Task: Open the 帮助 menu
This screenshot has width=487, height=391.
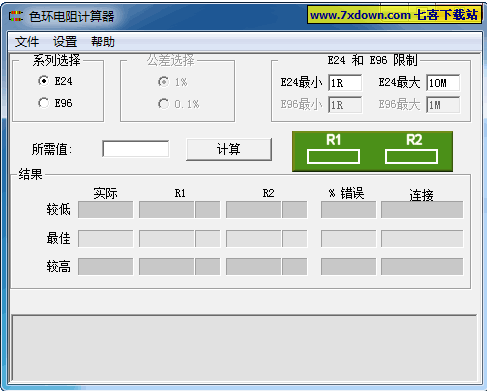Action: (x=103, y=42)
